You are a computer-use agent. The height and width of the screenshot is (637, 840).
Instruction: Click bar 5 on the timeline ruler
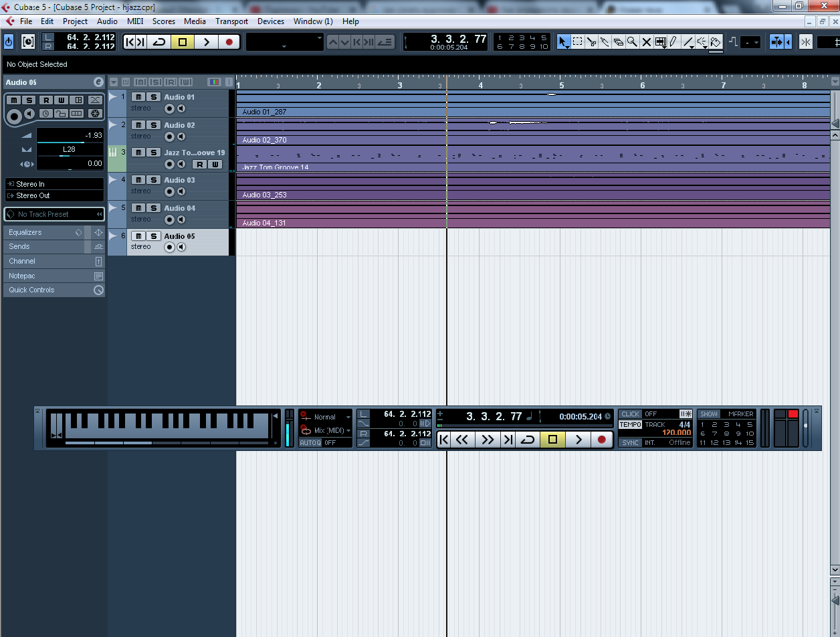coord(562,85)
